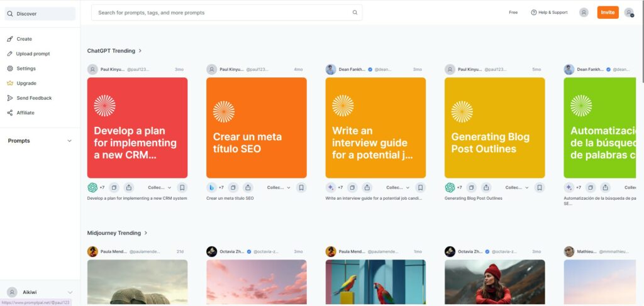
Task: Bookmark the Blog Post Outlines prompt
Action: click(540, 187)
